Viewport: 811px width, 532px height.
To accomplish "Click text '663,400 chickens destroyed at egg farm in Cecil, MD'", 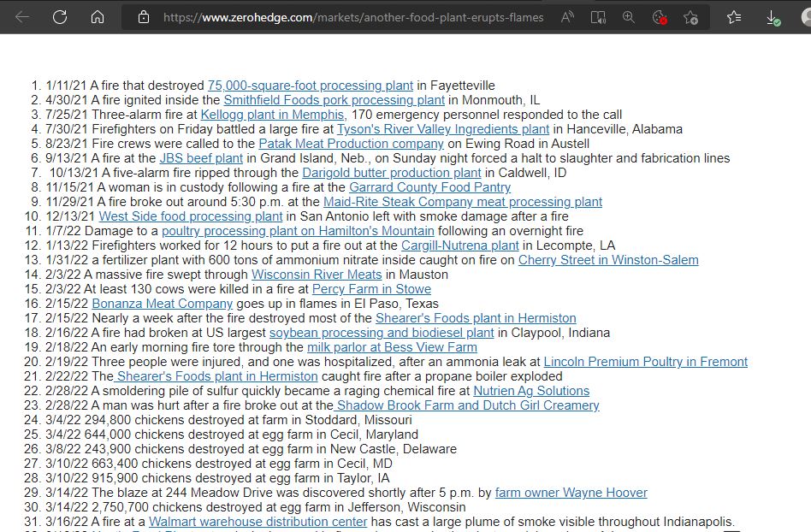I will click(241, 463).
